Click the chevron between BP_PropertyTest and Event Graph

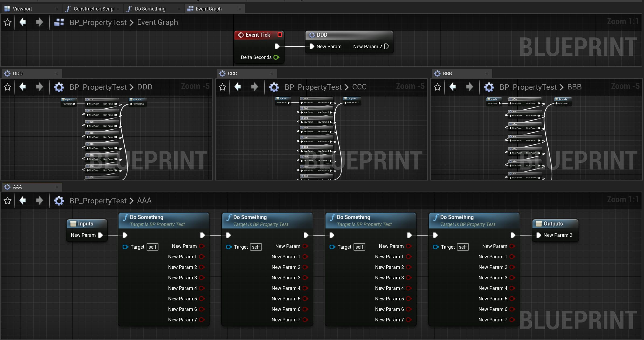(131, 22)
